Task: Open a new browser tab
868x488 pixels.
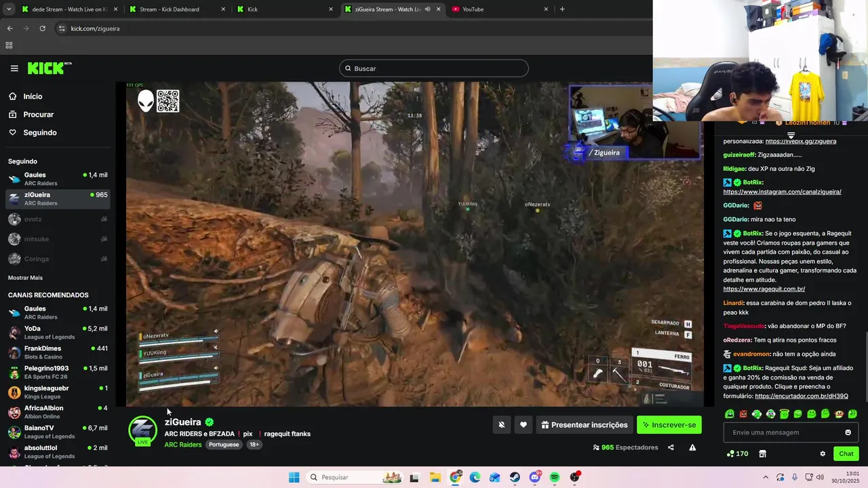Action: click(562, 9)
